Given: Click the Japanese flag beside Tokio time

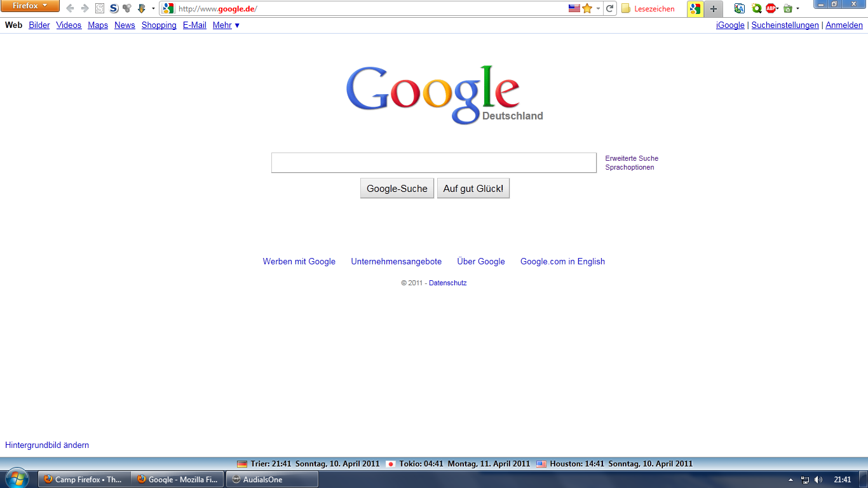Looking at the screenshot, I should (x=391, y=464).
